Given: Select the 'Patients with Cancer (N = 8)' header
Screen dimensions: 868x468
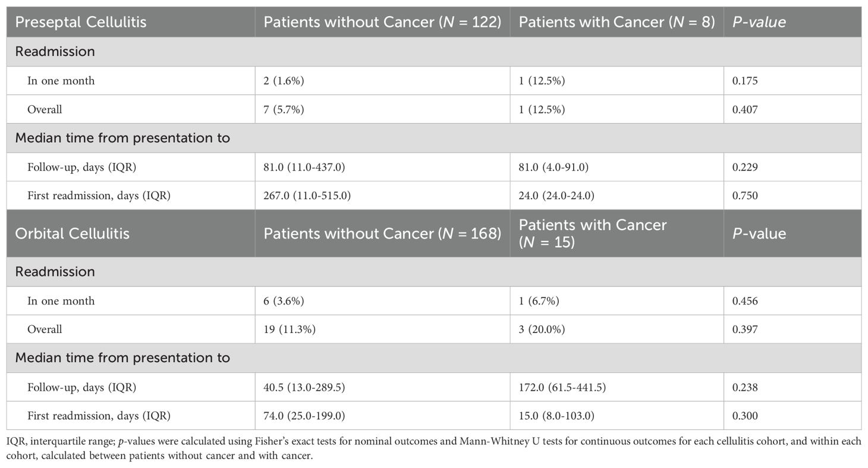Looking at the screenshot, I should 617,22.
